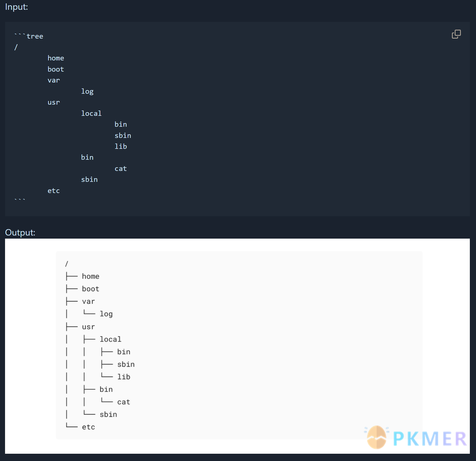Click root "/" line in input code block
This screenshot has width=476, height=461.
pyautogui.click(x=16, y=47)
